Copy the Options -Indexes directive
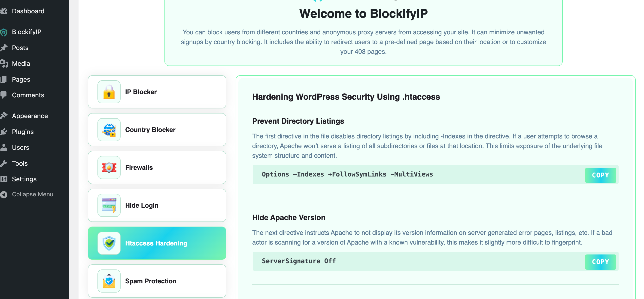Viewport: 644px width, 299px height. (600, 175)
